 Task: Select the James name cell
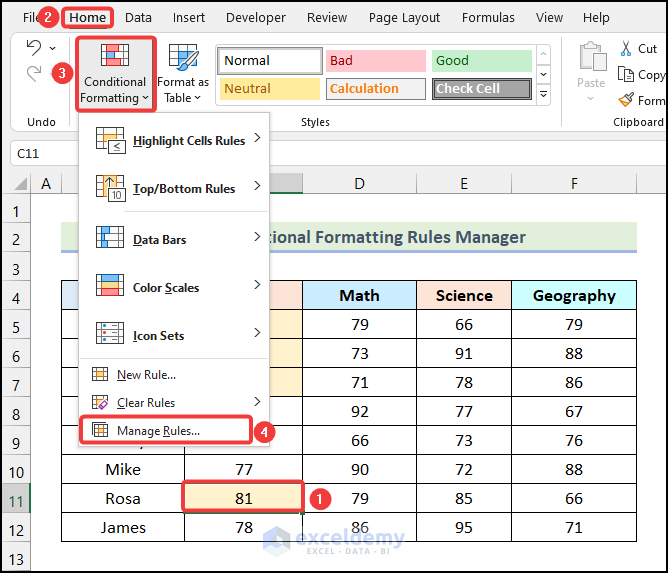[x=123, y=527]
